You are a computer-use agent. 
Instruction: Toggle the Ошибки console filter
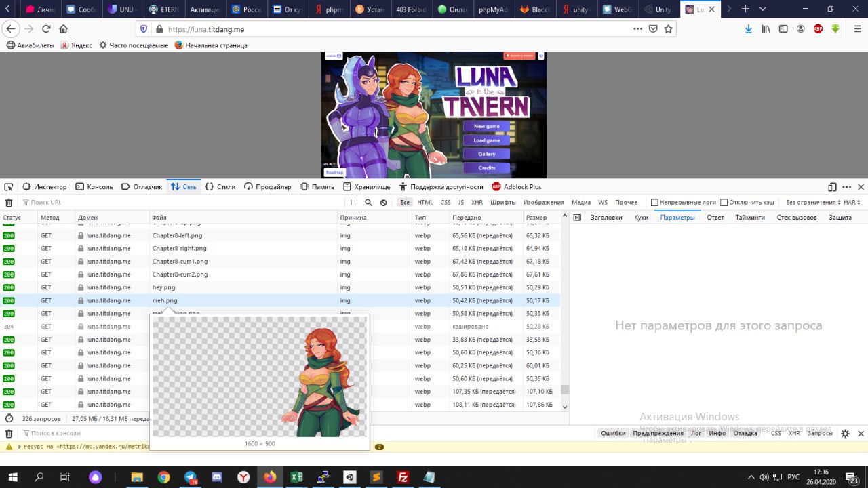click(x=613, y=434)
